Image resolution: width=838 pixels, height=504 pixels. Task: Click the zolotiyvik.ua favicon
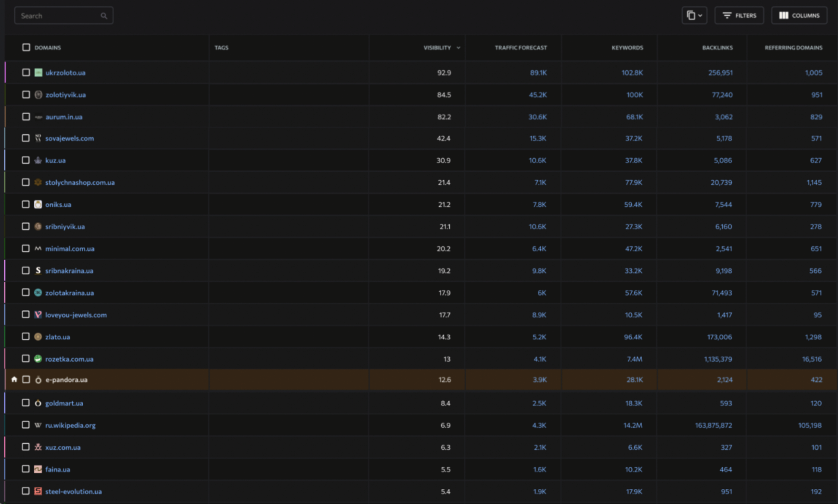[x=38, y=94]
